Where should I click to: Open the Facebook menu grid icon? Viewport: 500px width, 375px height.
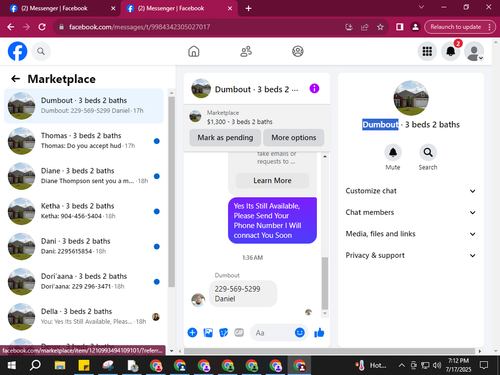pos(427,51)
